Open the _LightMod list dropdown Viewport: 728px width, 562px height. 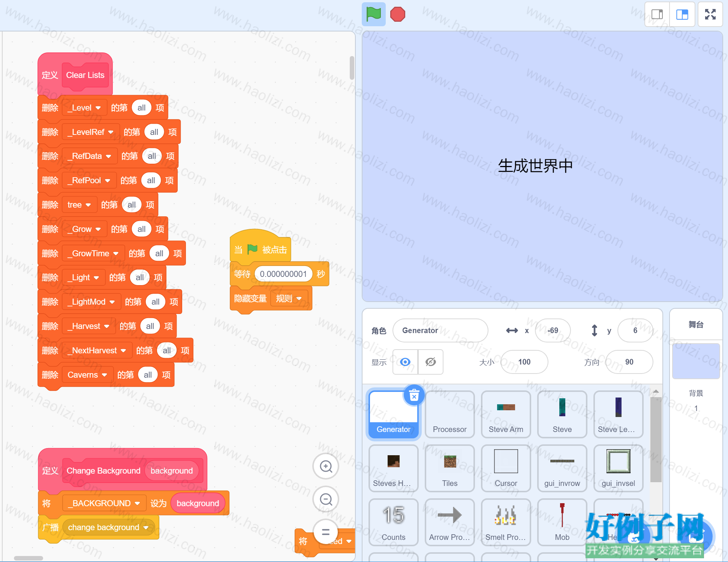tap(92, 302)
